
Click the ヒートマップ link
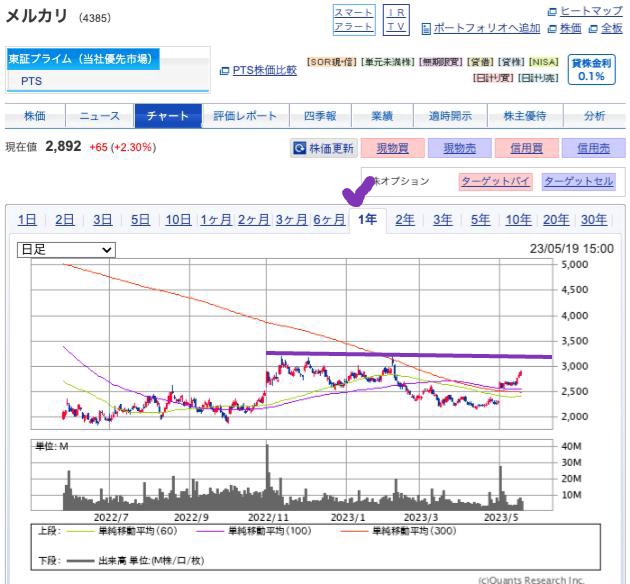click(591, 11)
